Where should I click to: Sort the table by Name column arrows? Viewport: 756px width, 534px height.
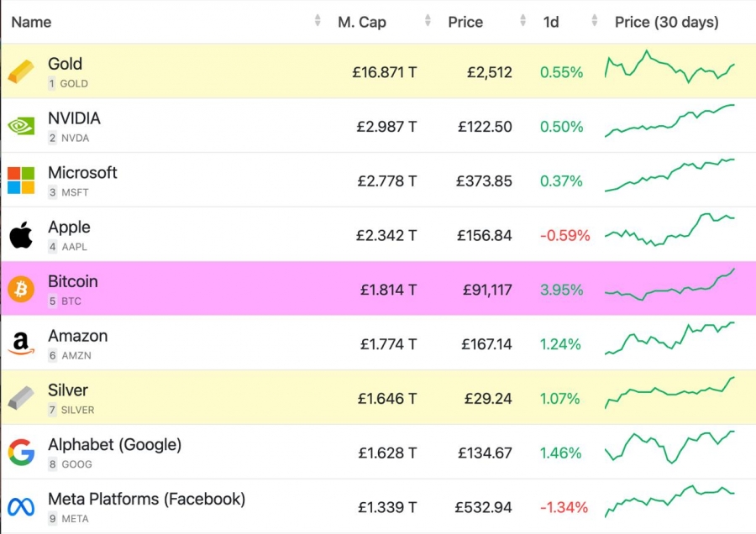(318, 20)
